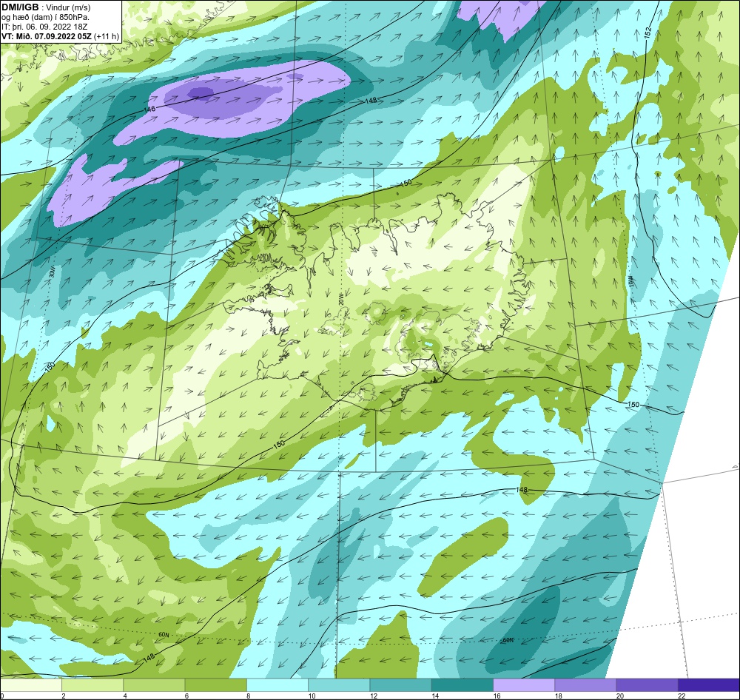Image resolution: width=740 pixels, height=700 pixels.
Task: Select the teal 12–14 m/s legend swatch
Action: 400,684
